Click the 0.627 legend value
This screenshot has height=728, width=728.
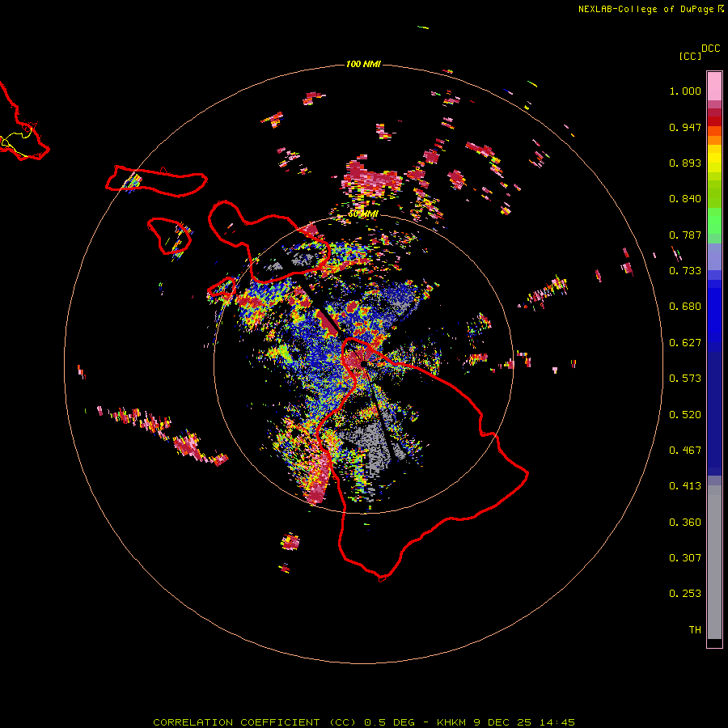pyautogui.click(x=685, y=343)
